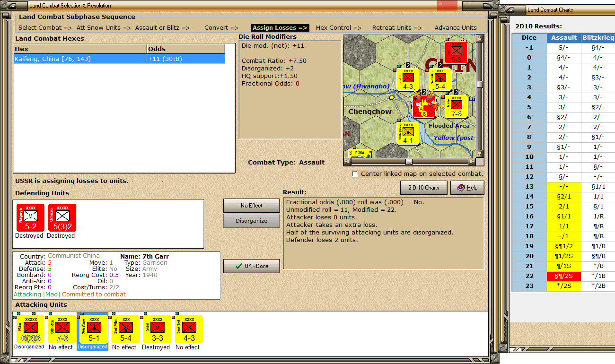
Task: Click the Hex Control => subphase step
Action: coord(339,27)
